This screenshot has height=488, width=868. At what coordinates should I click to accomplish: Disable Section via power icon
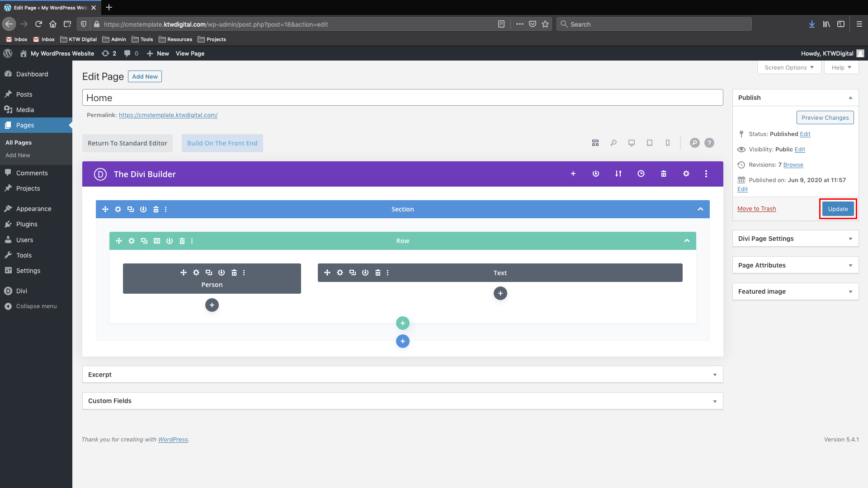(x=143, y=209)
